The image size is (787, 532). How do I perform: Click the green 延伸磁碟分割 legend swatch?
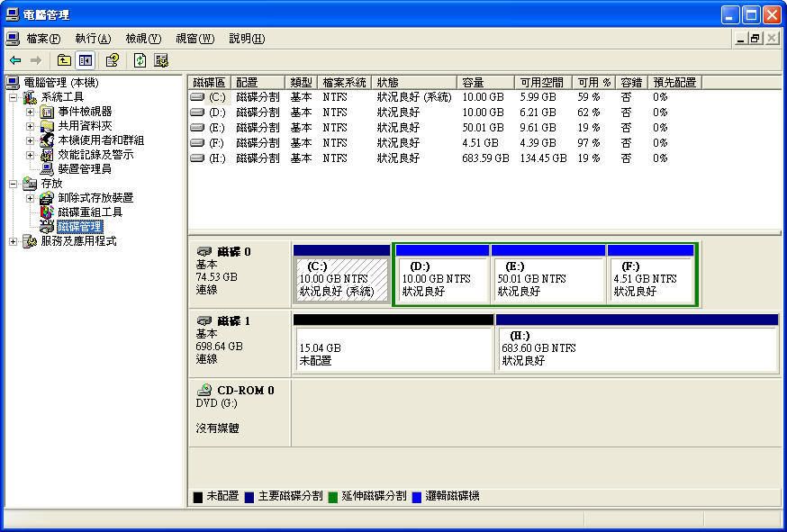pyautogui.click(x=332, y=497)
